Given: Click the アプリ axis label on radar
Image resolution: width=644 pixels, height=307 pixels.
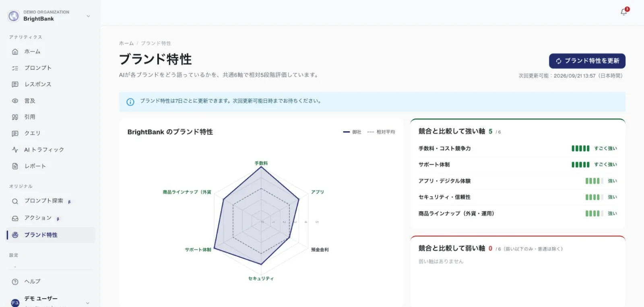Looking at the screenshot, I should coord(318,192).
